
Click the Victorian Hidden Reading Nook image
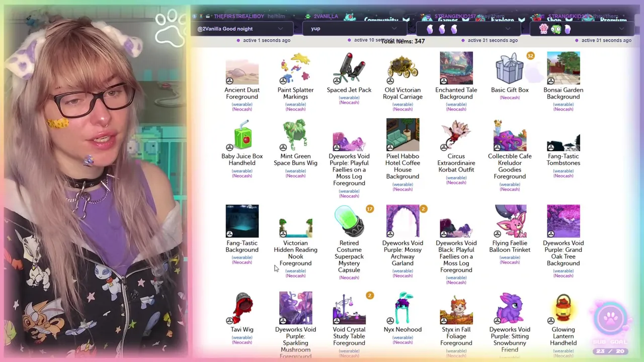pos(295,221)
